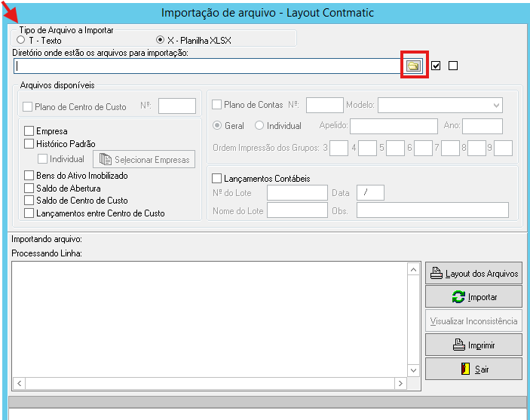Enable Plano de Centro de Custo checkbox
This screenshot has width=530, height=420.
[x=27, y=107]
